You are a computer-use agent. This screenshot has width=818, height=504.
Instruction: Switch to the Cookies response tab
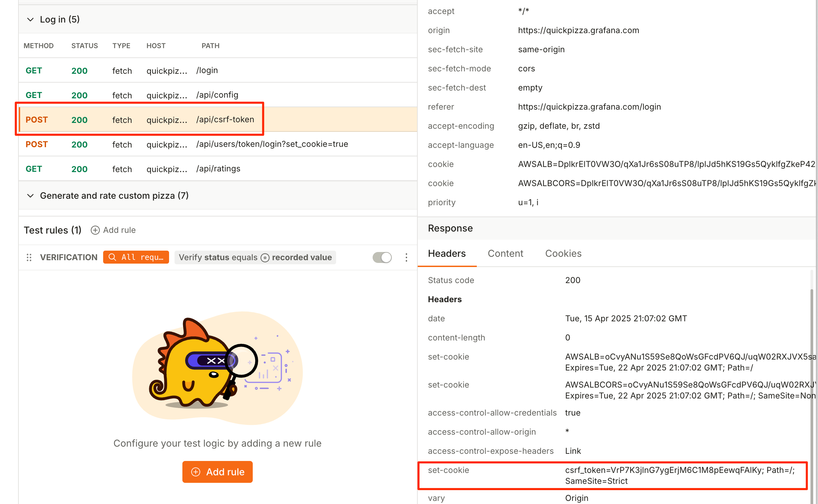pos(563,253)
